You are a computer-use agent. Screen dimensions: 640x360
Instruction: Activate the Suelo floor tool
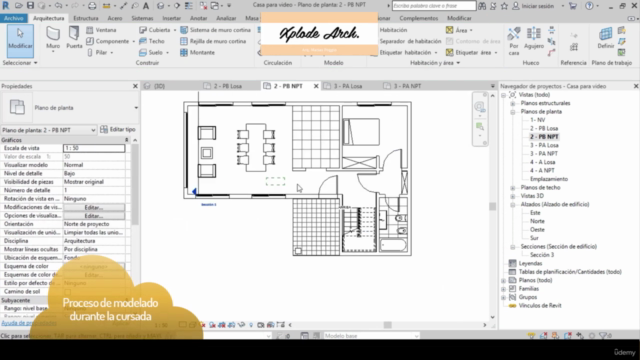click(151, 52)
